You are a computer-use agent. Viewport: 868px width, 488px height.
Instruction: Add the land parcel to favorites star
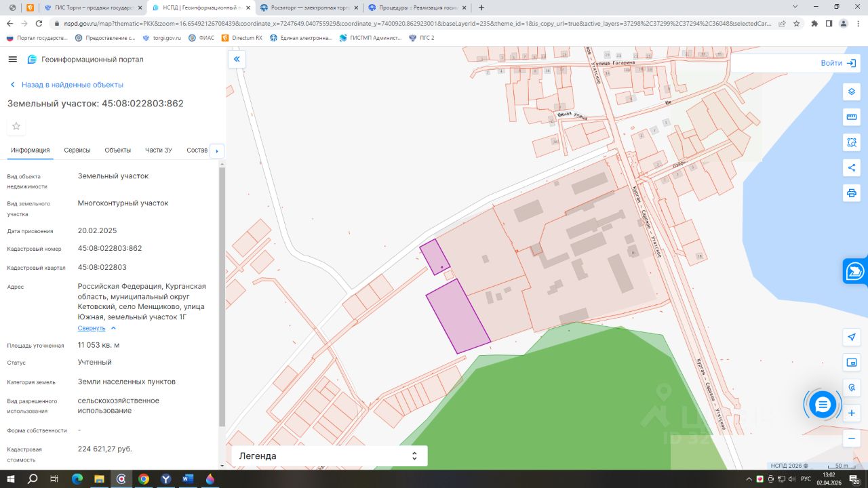[x=16, y=126]
